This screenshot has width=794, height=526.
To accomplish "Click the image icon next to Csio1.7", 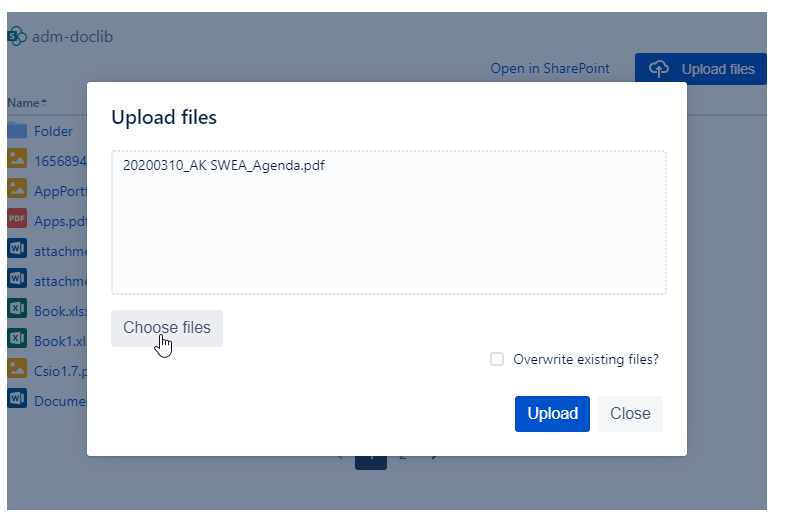I will tap(17, 369).
